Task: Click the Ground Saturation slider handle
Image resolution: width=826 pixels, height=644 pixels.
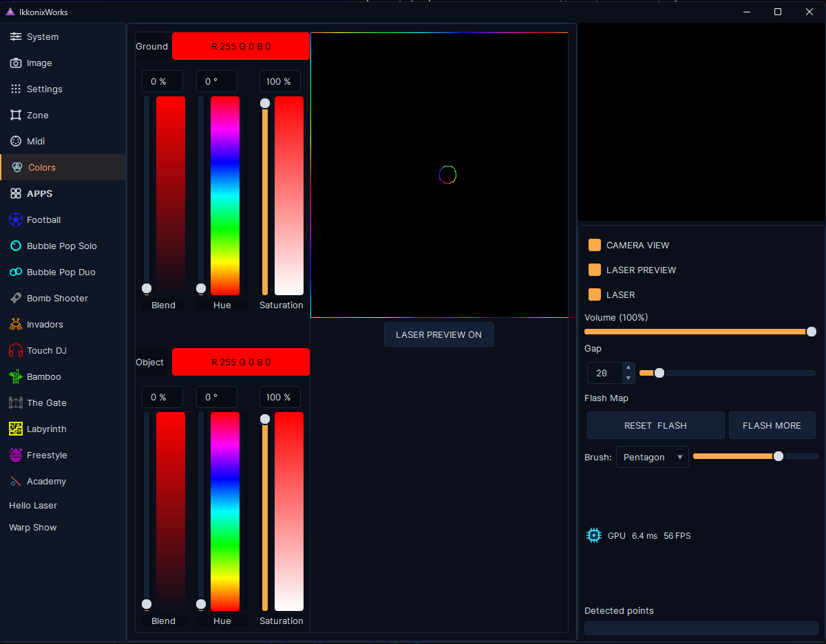Action: [265, 103]
